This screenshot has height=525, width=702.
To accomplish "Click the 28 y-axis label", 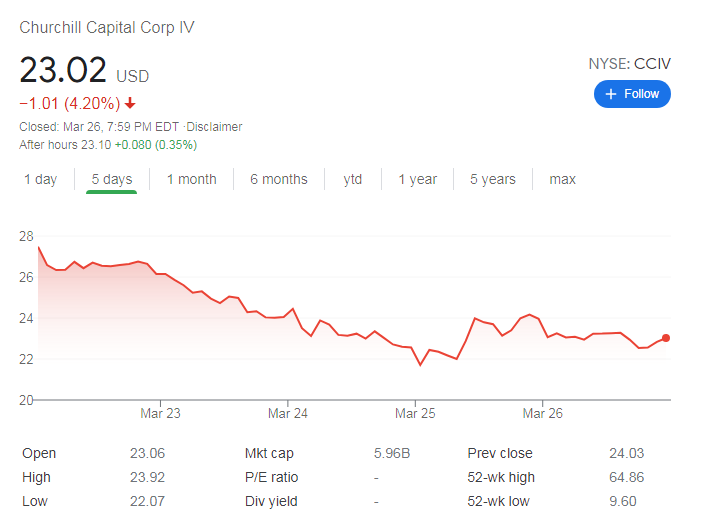I will 26,236.
